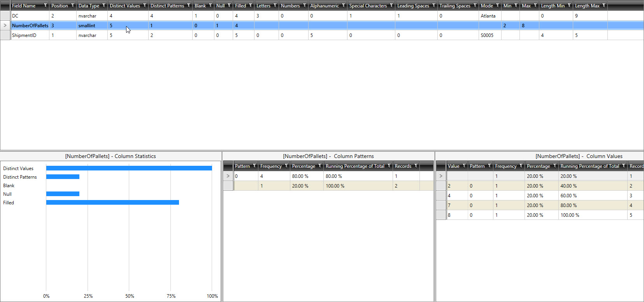This screenshot has height=302, width=644.
Task: Sort by Field Name column header
Action: point(24,6)
